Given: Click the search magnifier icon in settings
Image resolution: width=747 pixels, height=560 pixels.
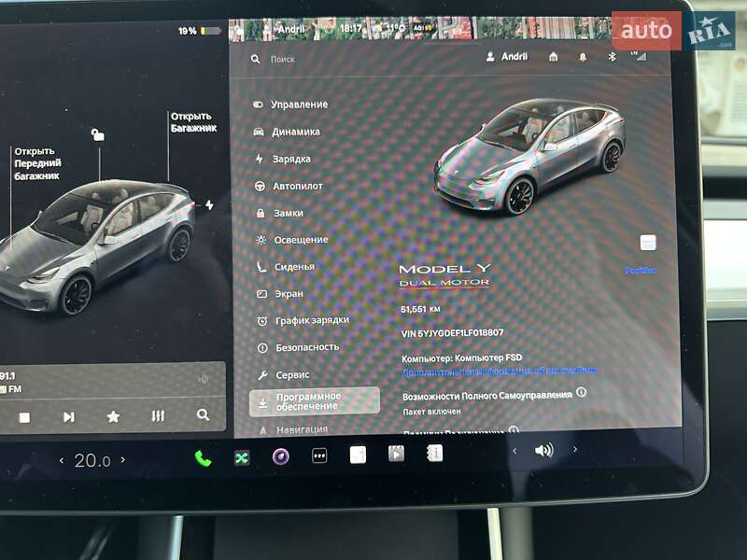Looking at the screenshot, I should click(256, 59).
